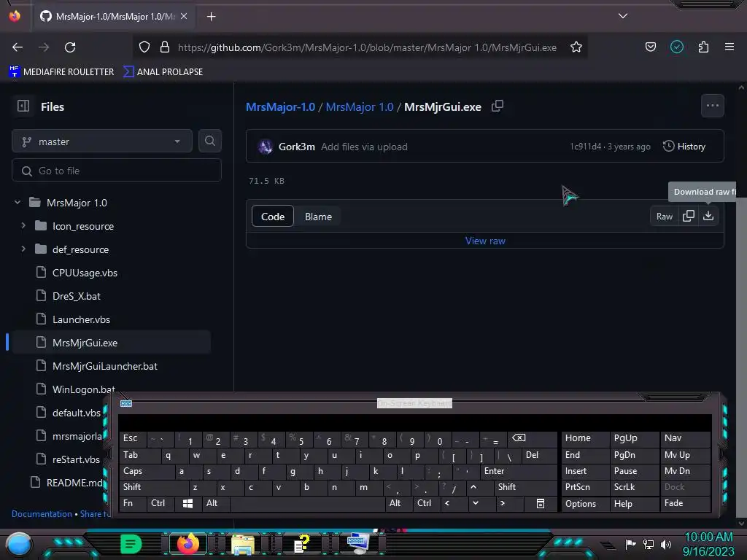The width and height of the screenshot is (747, 560).
Task: Click Windows logo key on keyboard
Action: tap(187, 503)
